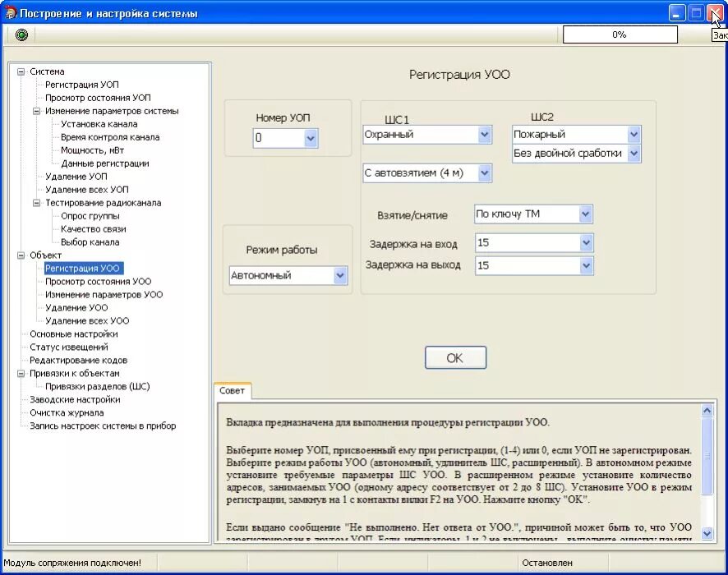Select Данные регистрации tree item
Viewport: 728px width, 575px height.
tap(105, 163)
